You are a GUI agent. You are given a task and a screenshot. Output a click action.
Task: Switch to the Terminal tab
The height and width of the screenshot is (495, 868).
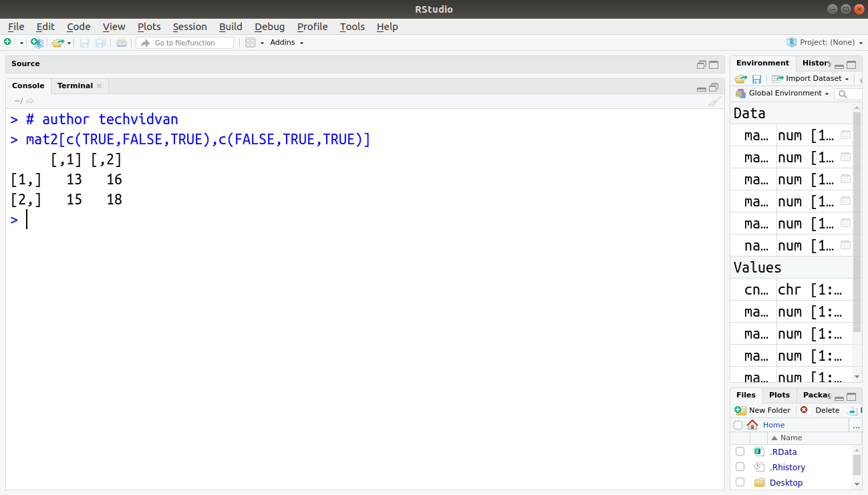pos(74,86)
